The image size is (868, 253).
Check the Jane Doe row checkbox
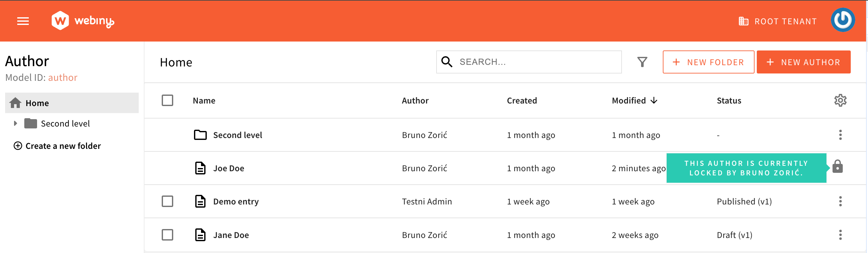click(x=167, y=235)
